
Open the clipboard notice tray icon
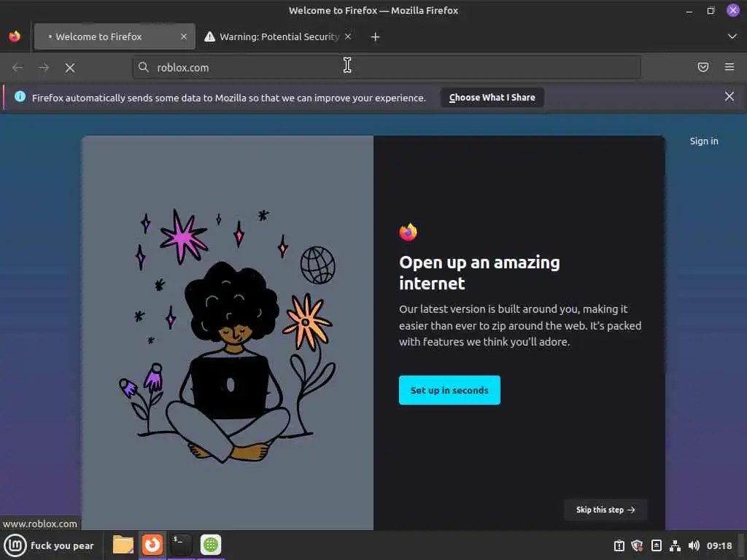(619, 545)
